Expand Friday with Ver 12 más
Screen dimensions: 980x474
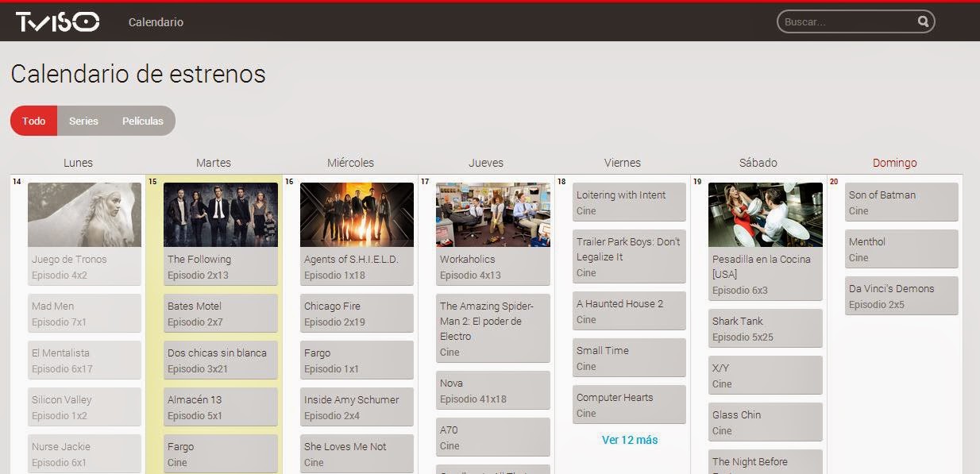pos(630,439)
